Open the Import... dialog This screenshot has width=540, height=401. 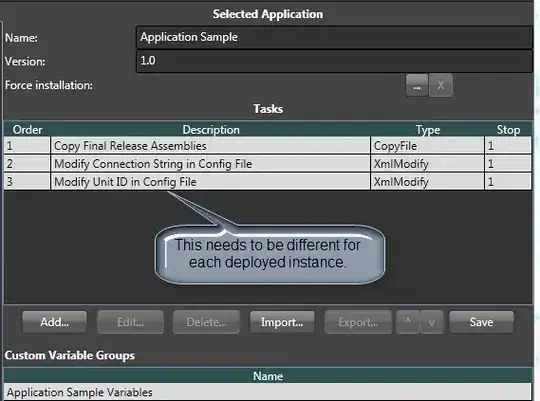click(x=282, y=322)
